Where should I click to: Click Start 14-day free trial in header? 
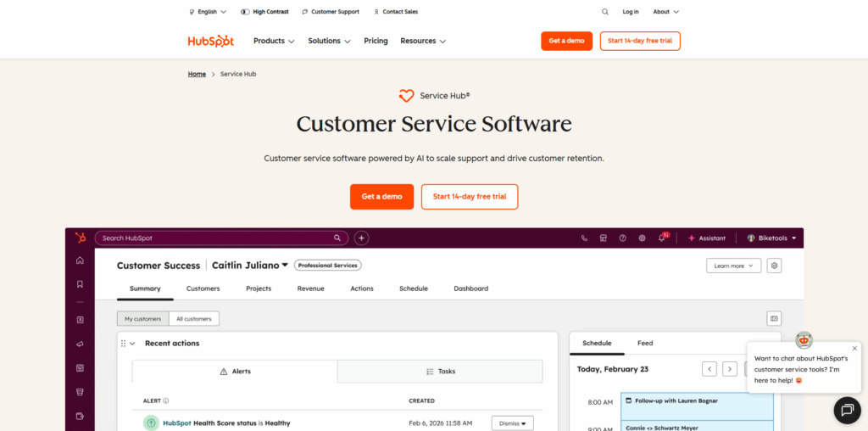[x=640, y=41]
